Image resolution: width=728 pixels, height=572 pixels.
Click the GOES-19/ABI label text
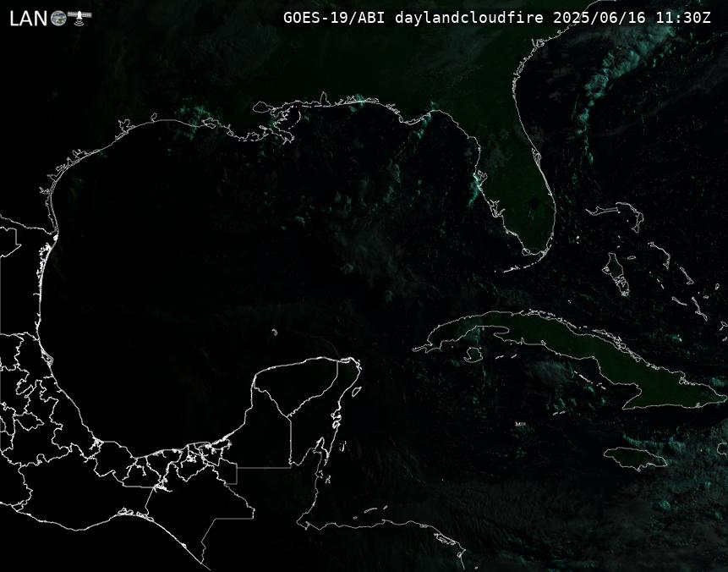334,18
